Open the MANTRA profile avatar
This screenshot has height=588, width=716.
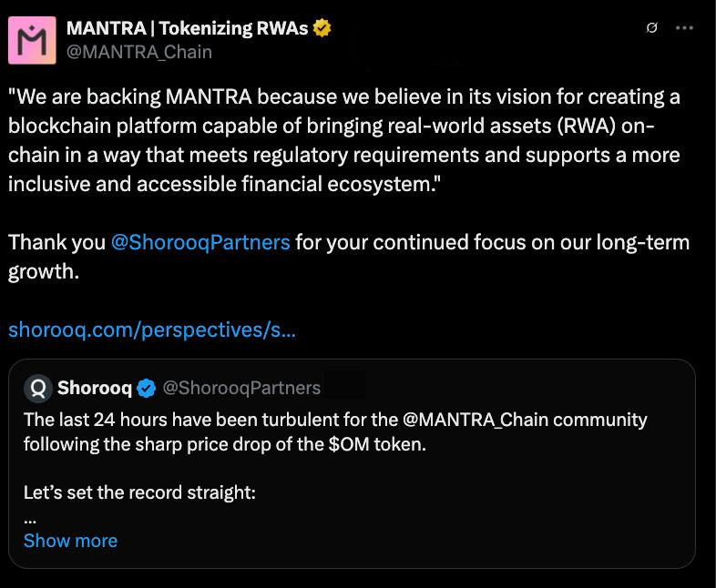coord(32,40)
